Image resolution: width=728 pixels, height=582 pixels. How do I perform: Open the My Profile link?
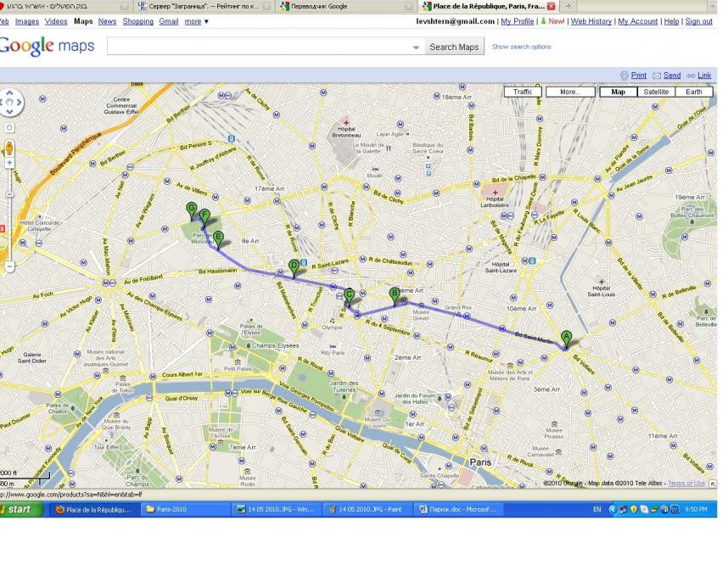coord(518,21)
